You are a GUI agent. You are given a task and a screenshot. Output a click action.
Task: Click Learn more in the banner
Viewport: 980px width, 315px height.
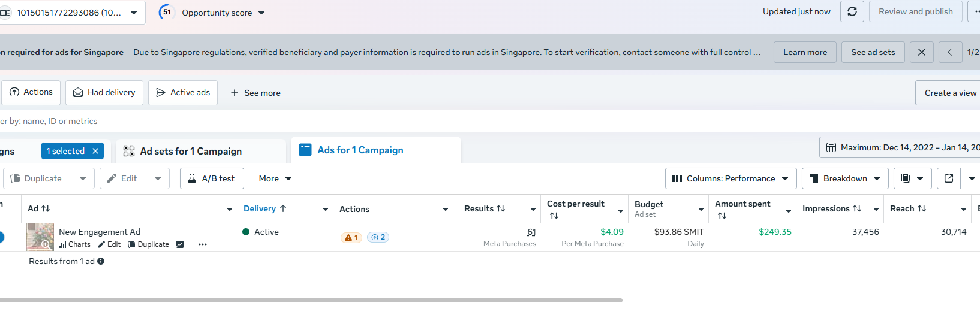tap(805, 53)
